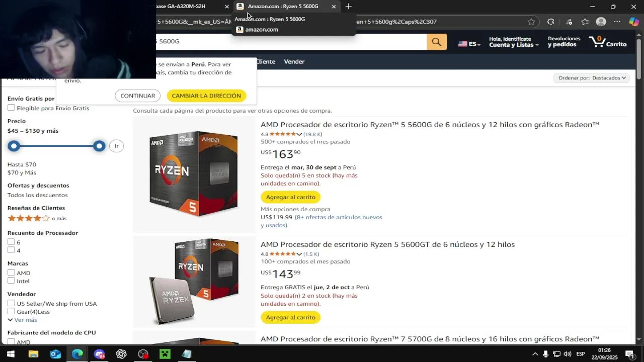Open the Ordenar por Destacados dropdown
This screenshot has height=362, width=644.
592,78
